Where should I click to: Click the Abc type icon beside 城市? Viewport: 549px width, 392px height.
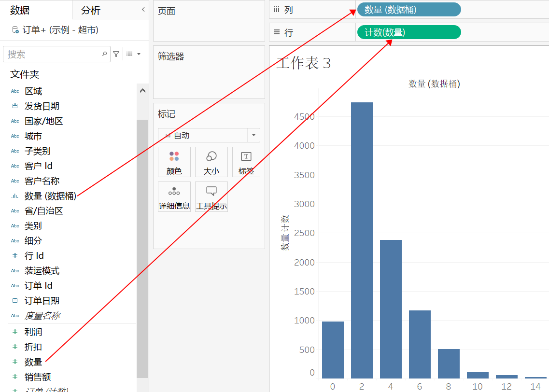click(x=15, y=136)
